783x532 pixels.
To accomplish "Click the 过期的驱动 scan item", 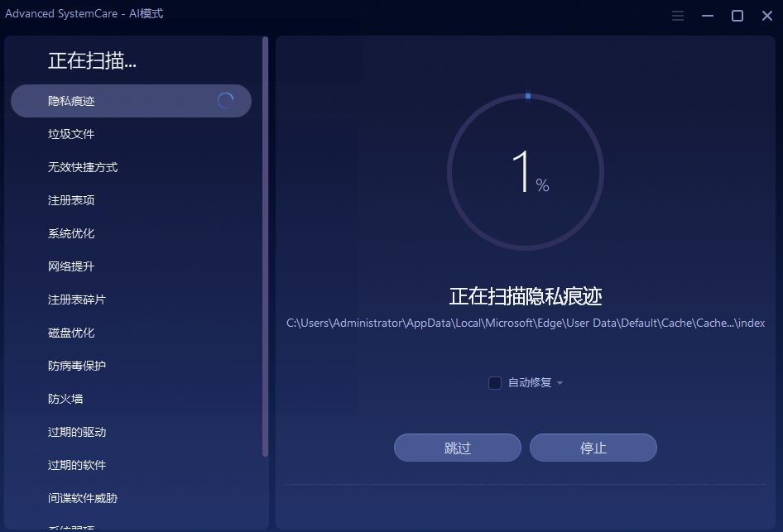I will point(77,432).
